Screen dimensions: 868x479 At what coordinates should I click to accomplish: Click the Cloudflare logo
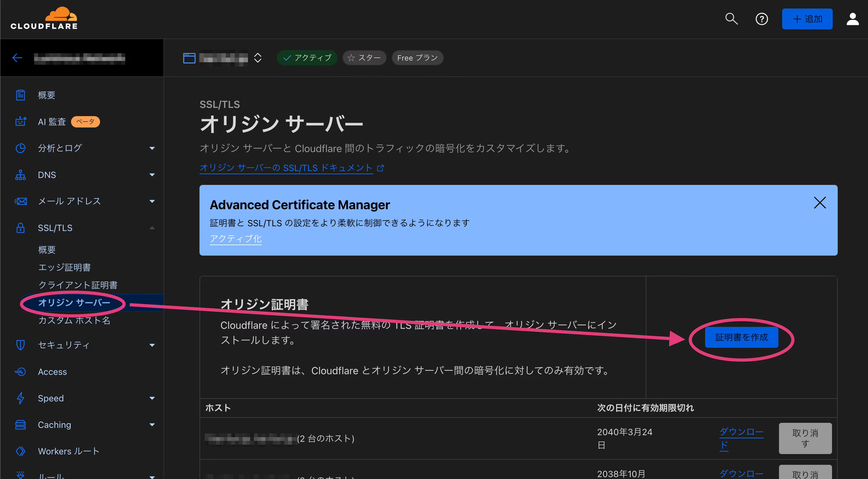click(44, 19)
